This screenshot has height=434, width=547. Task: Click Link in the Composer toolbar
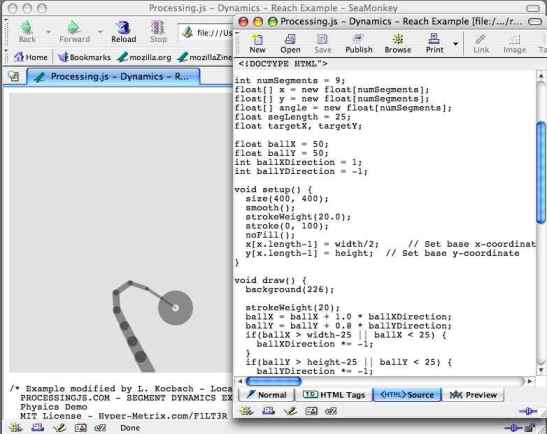[481, 44]
